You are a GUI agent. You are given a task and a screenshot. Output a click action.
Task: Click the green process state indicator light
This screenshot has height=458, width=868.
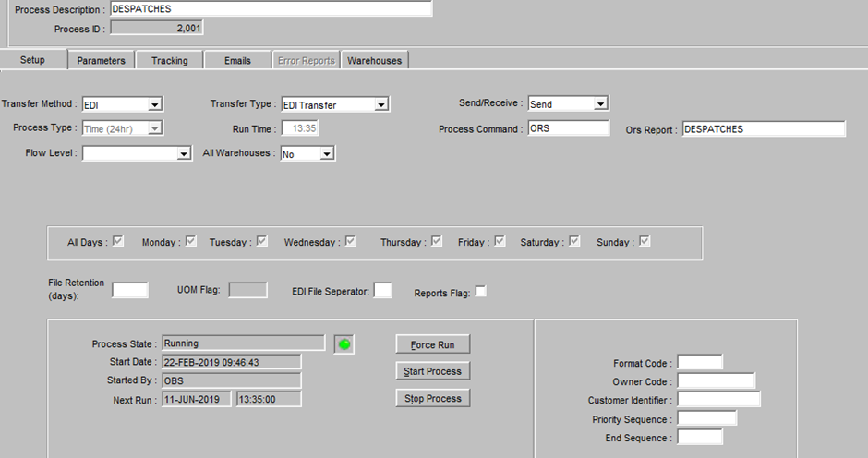tap(344, 344)
